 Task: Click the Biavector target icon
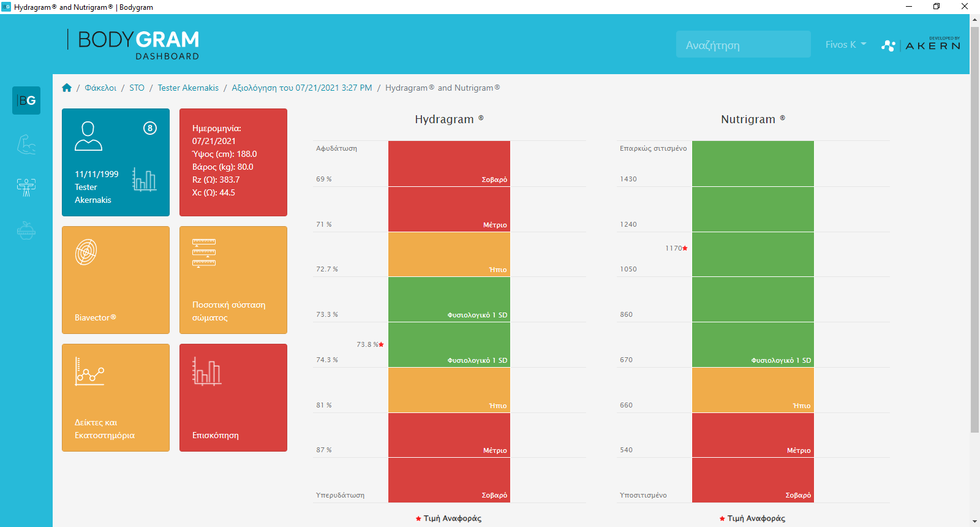(86, 252)
